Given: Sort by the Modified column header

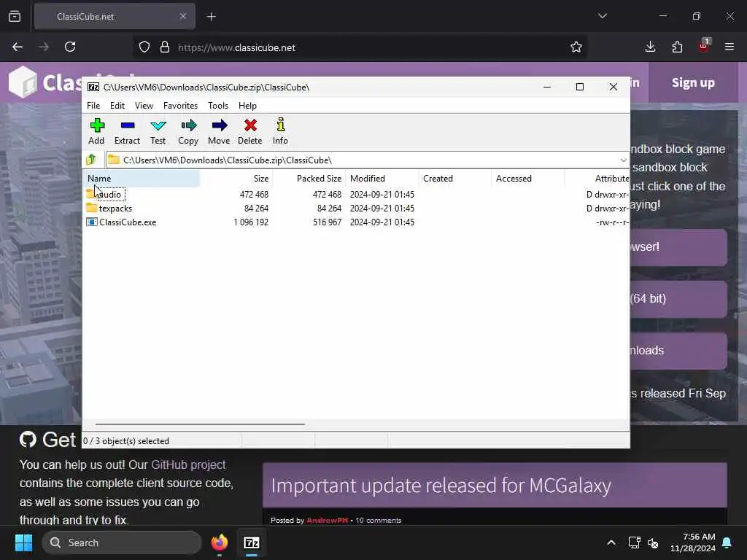Looking at the screenshot, I should pyautogui.click(x=382, y=179).
